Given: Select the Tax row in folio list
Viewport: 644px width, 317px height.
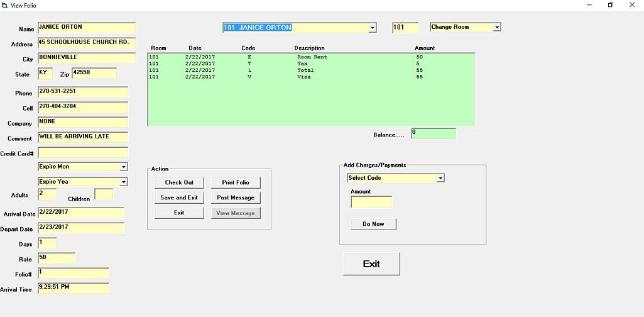Looking at the screenshot, I should tap(311, 64).
